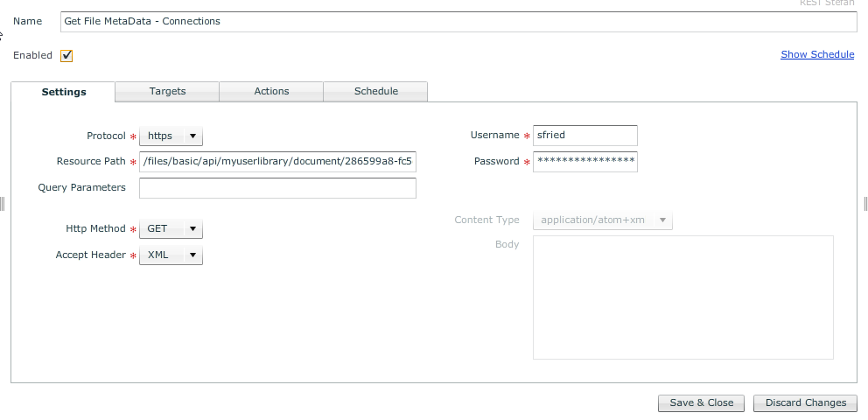Open the Content Type dropdown
Viewport: 868px width, 420px height.
click(x=603, y=220)
